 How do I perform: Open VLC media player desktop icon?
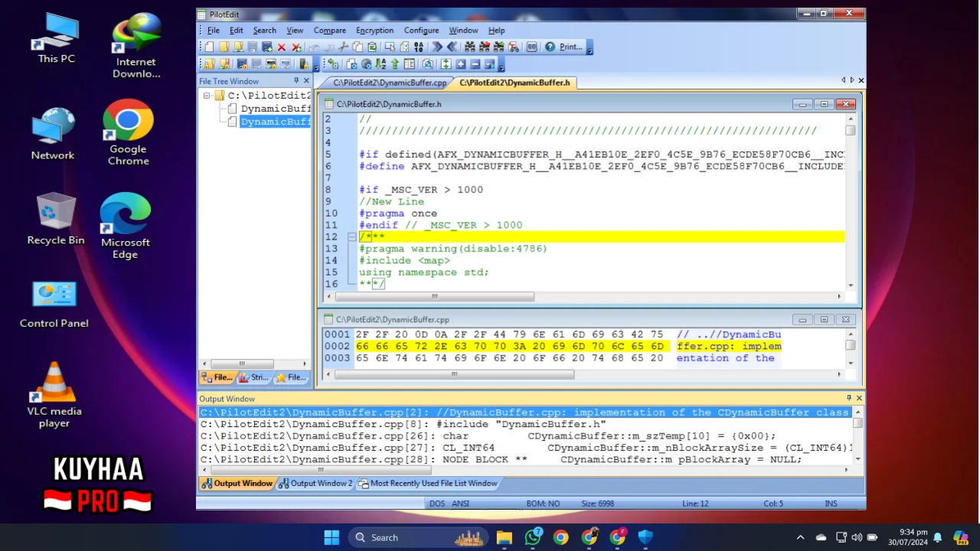click(54, 395)
